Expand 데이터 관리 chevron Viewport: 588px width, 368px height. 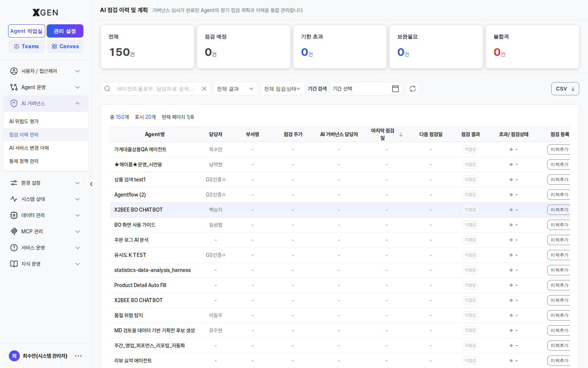(x=78, y=215)
